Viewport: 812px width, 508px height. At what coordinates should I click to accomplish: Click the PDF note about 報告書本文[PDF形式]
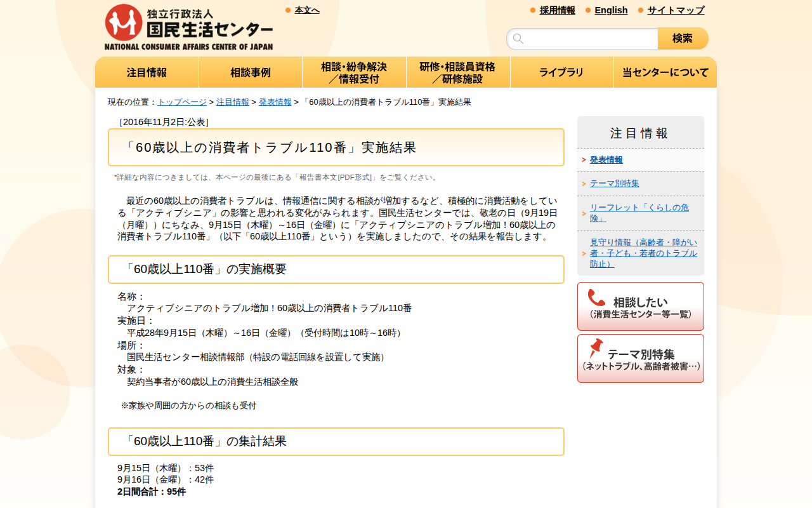pyautogui.click(x=277, y=177)
